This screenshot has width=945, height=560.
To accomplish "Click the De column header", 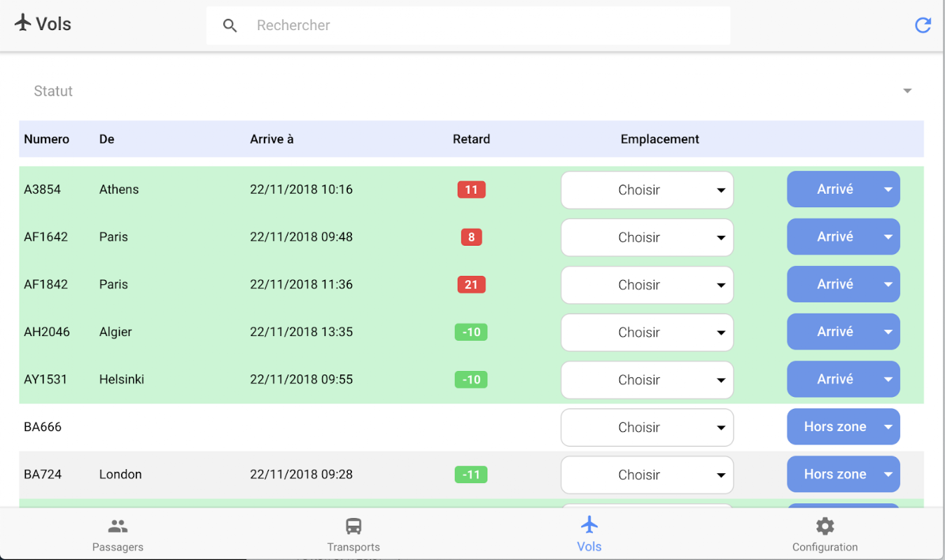I will click(x=106, y=139).
